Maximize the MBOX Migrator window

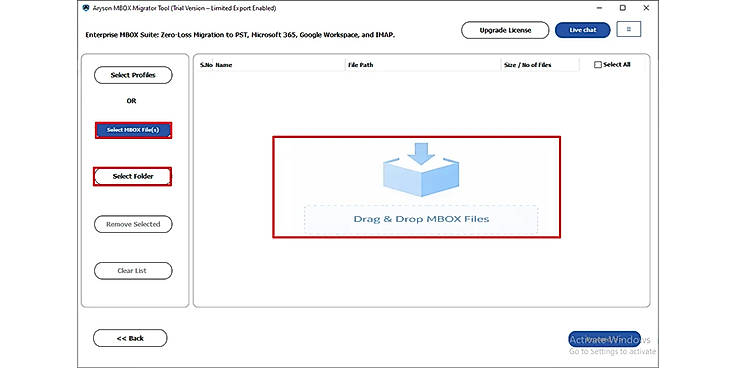point(622,8)
